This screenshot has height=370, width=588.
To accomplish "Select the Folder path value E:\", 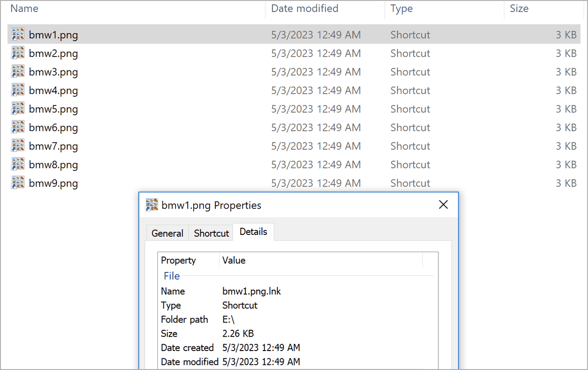I will (x=228, y=319).
